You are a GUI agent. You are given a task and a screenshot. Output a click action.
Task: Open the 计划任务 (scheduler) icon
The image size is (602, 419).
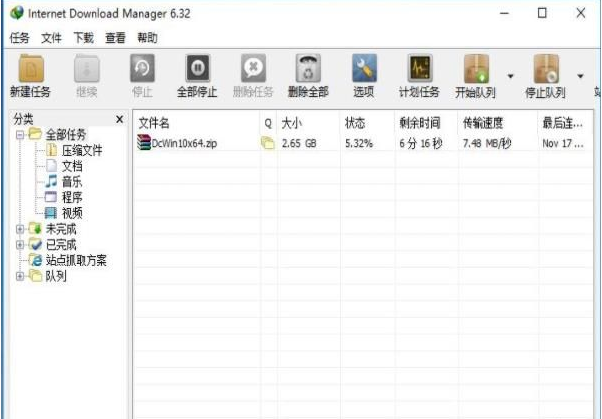(x=420, y=69)
